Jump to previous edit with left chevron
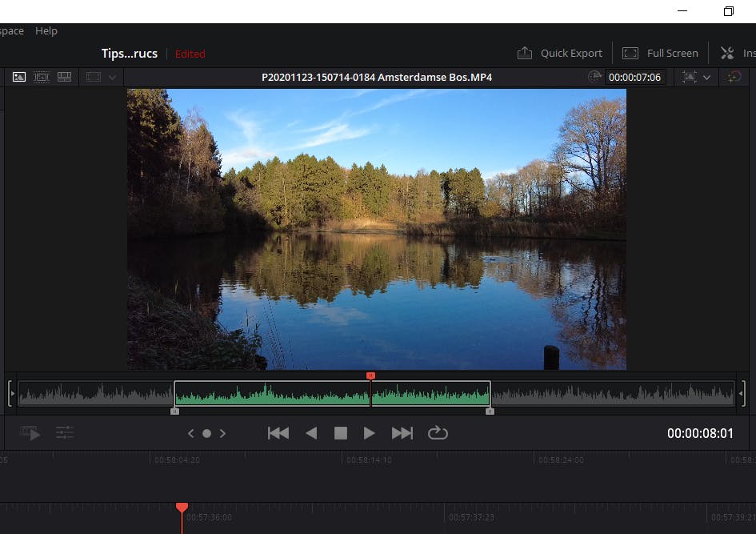756x534 pixels. [x=191, y=434]
